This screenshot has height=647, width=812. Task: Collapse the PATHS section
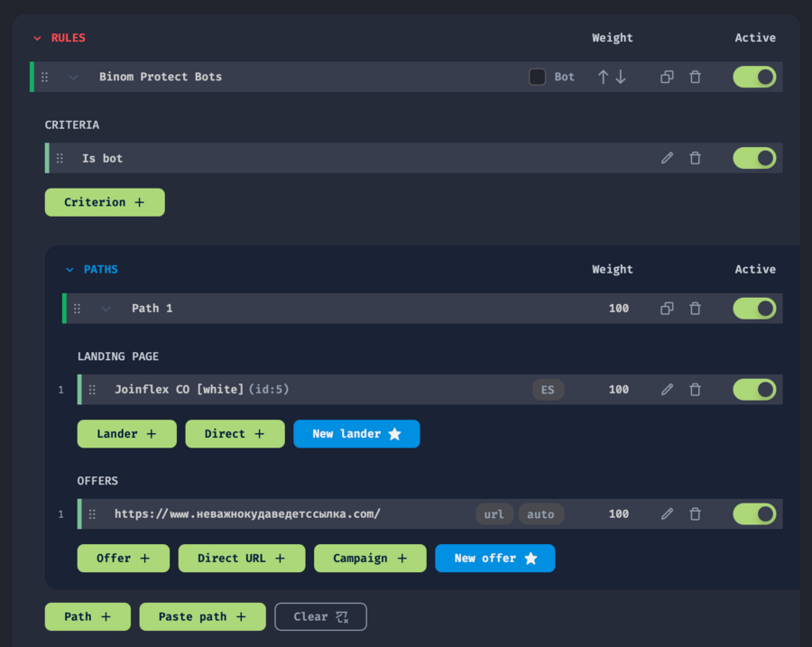(x=69, y=270)
